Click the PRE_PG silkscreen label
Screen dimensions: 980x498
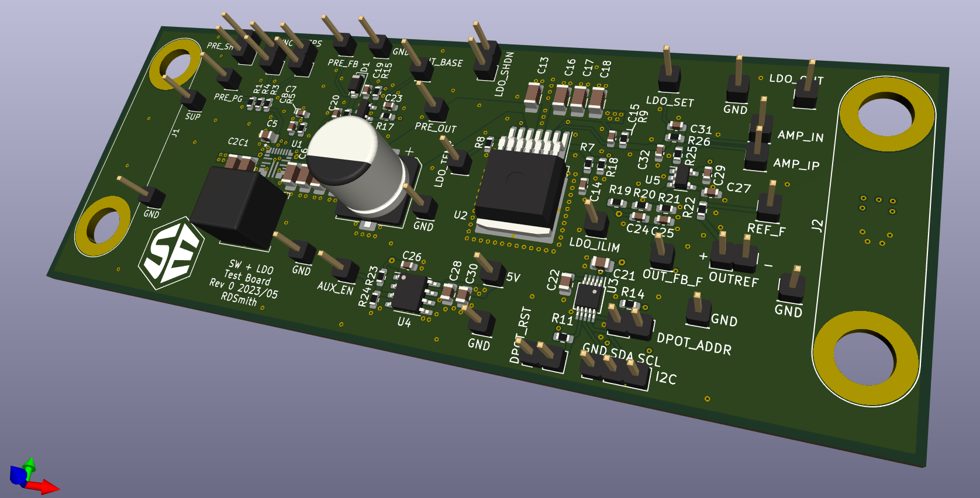pyautogui.click(x=228, y=98)
